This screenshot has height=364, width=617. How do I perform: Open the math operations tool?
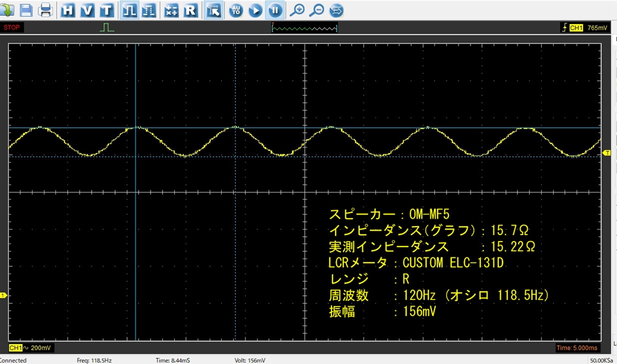(x=171, y=10)
